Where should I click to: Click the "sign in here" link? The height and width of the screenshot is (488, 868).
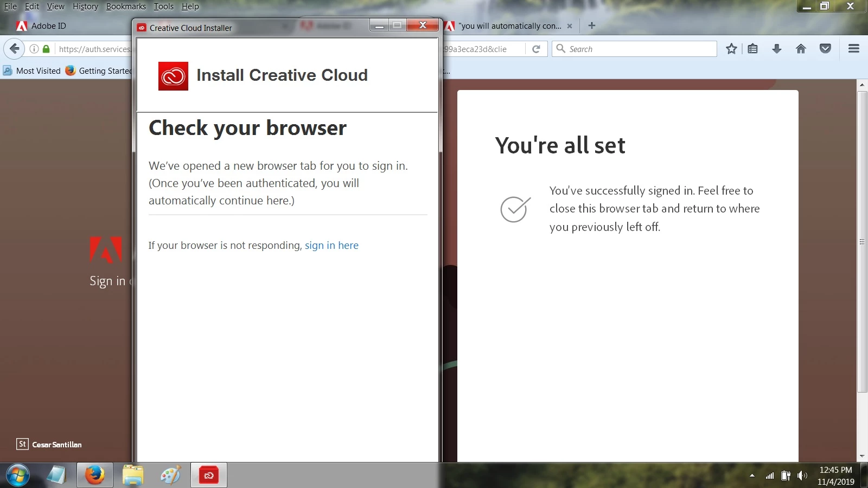331,245
